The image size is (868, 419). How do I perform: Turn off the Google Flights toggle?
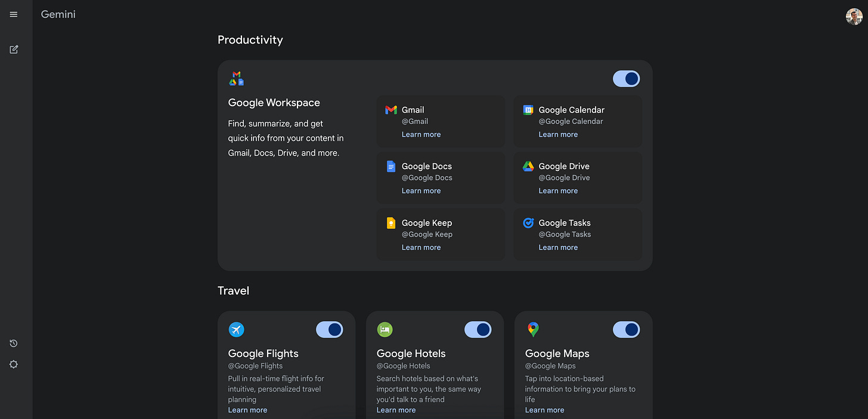click(x=330, y=330)
